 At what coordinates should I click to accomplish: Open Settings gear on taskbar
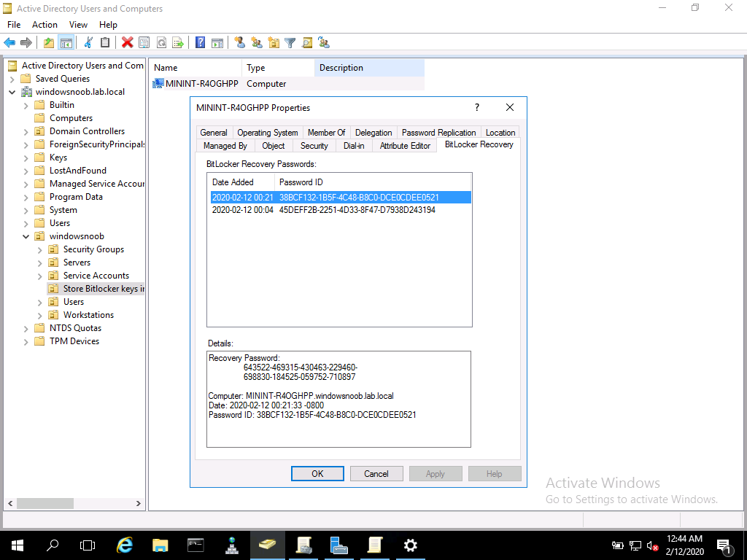[x=410, y=545]
